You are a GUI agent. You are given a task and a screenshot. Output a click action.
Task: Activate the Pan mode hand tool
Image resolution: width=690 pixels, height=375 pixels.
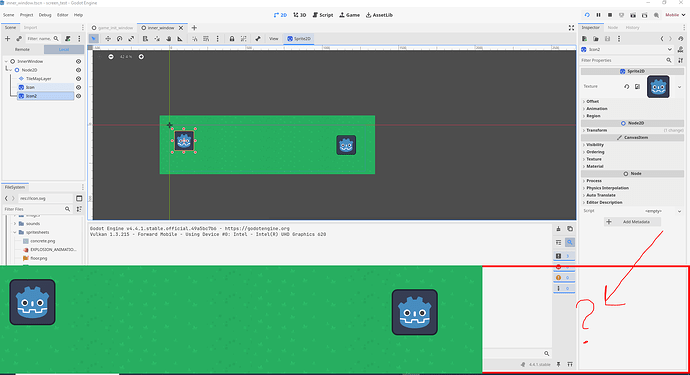tap(169, 39)
